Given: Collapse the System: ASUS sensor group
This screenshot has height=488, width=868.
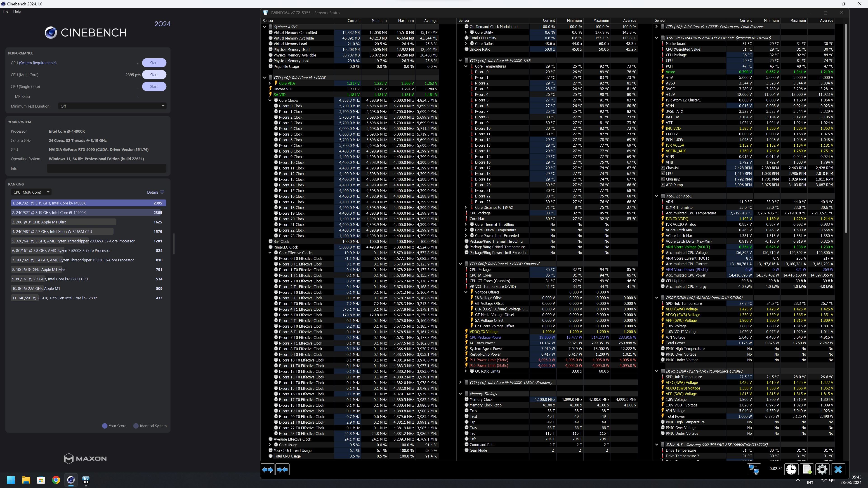Looking at the screenshot, I should pos(264,27).
